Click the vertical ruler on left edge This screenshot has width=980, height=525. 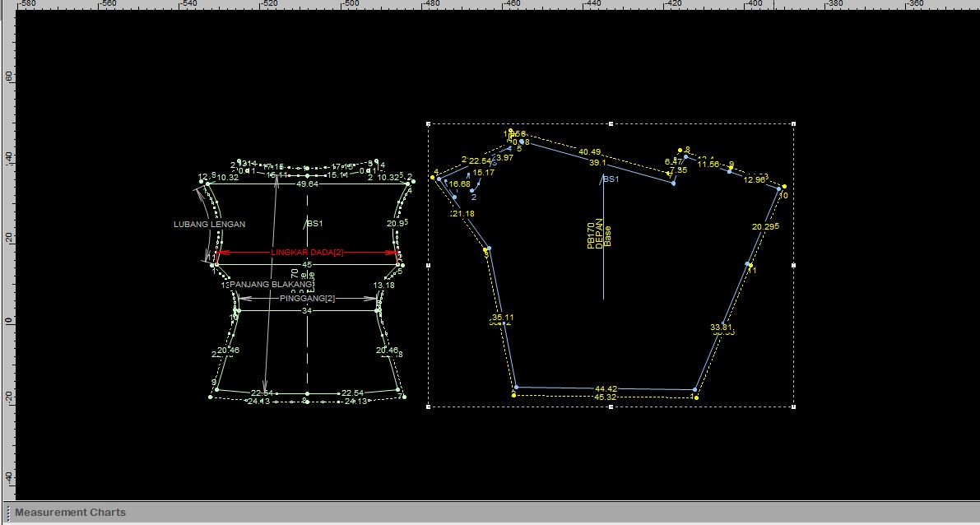pos(7,247)
